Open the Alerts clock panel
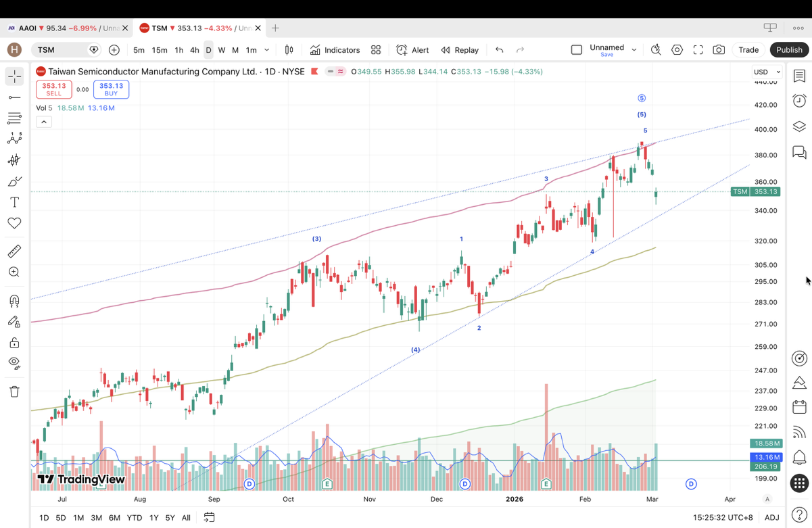 [x=799, y=101]
